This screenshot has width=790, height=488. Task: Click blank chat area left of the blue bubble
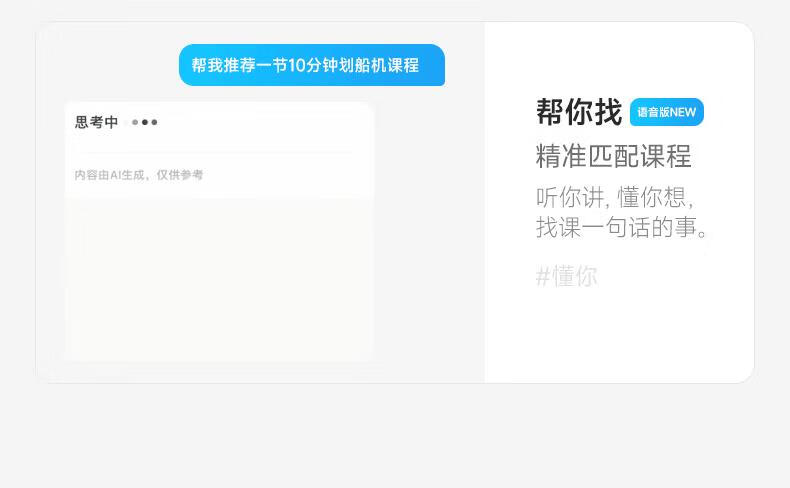point(108,63)
